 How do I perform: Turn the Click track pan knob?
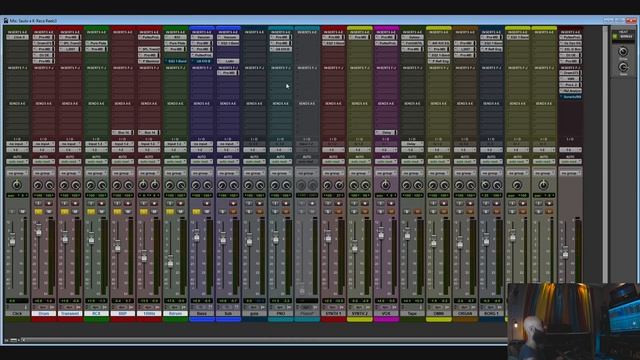[x=17, y=185]
